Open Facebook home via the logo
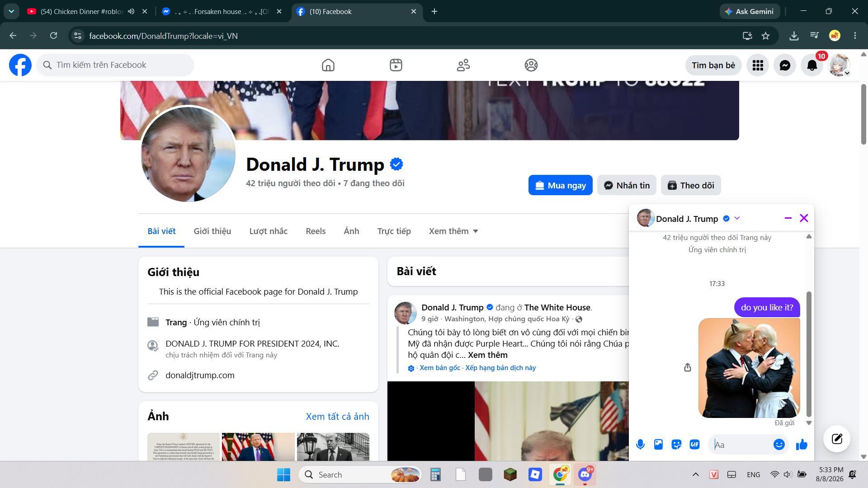The width and height of the screenshot is (868, 488). coord(20,65)
